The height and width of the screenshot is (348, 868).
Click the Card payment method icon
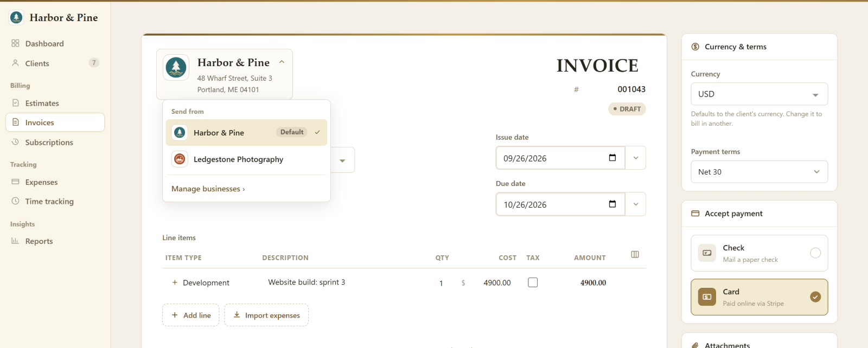pos(707,297)
